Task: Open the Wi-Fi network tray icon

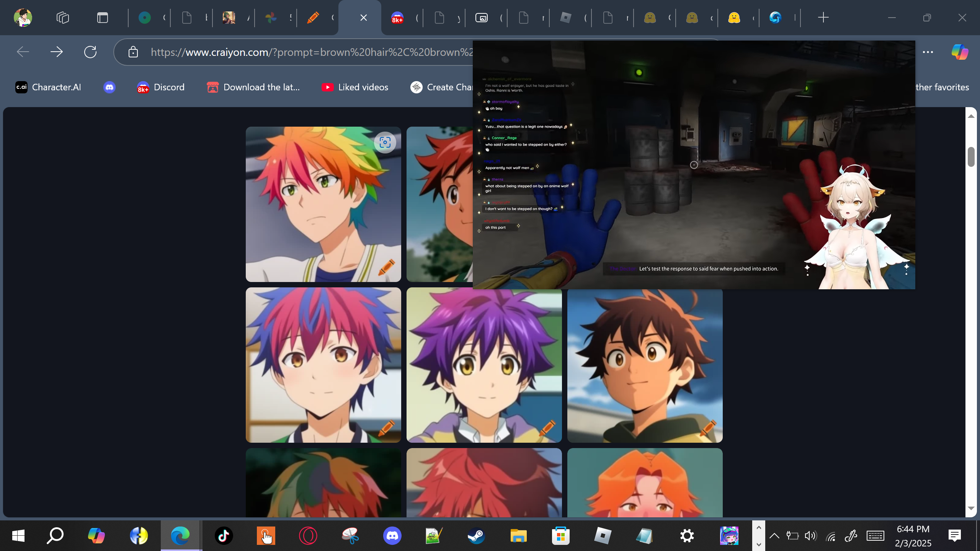Action: (831, 536)
